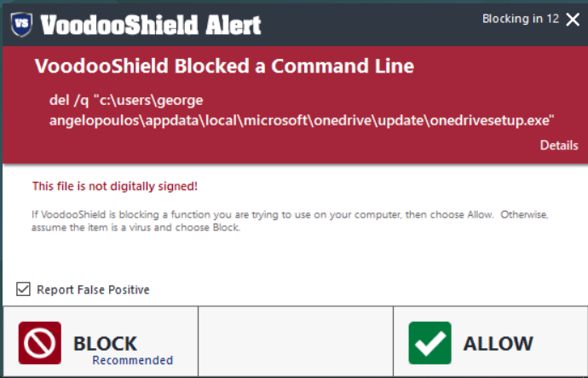Open the Details link
Screen dimensions: 588x378
(x=558, y=145)
